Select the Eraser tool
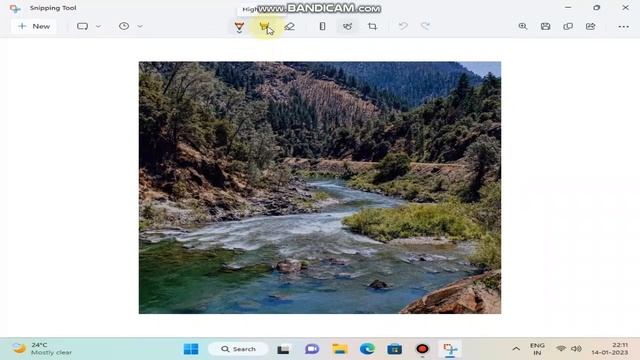Image resolution: width=640 pixels, height=360 pixels. tap(289, 27)
